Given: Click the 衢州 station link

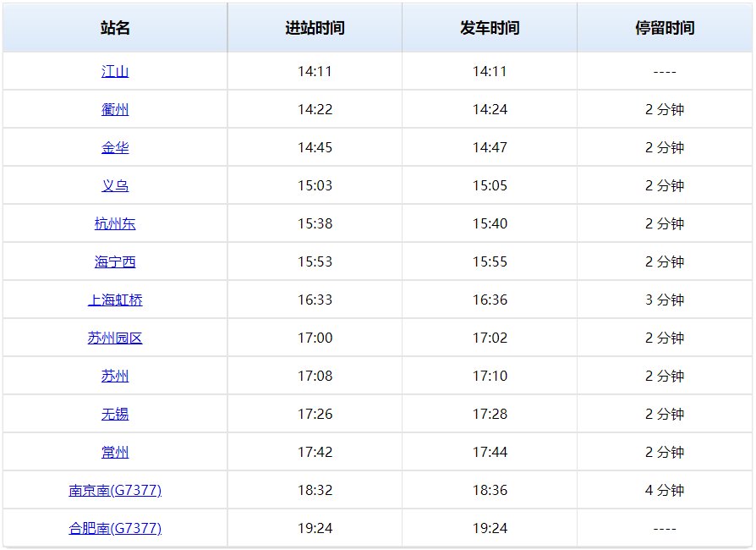Looking at the screenshot, I should (115, 110).
